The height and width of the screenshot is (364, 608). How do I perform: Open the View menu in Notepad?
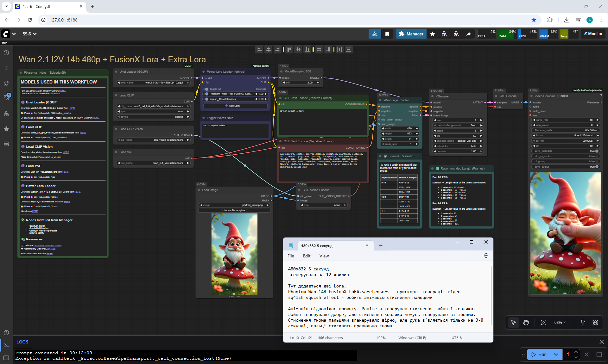[x=324, y=256]
